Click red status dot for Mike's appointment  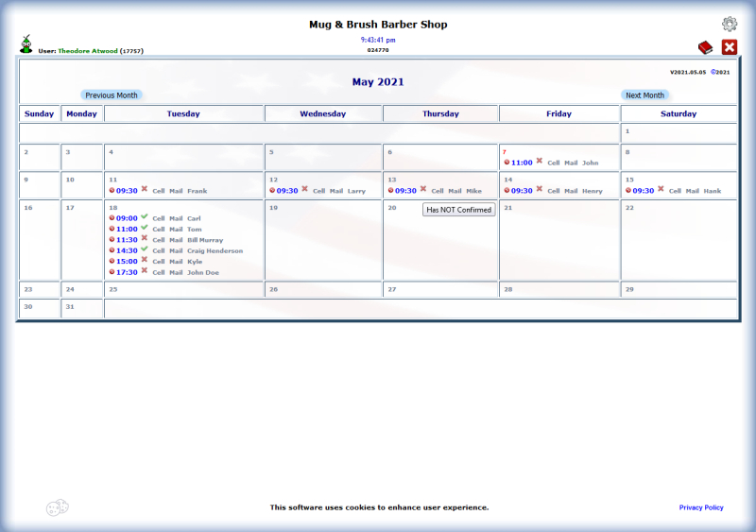390,191
